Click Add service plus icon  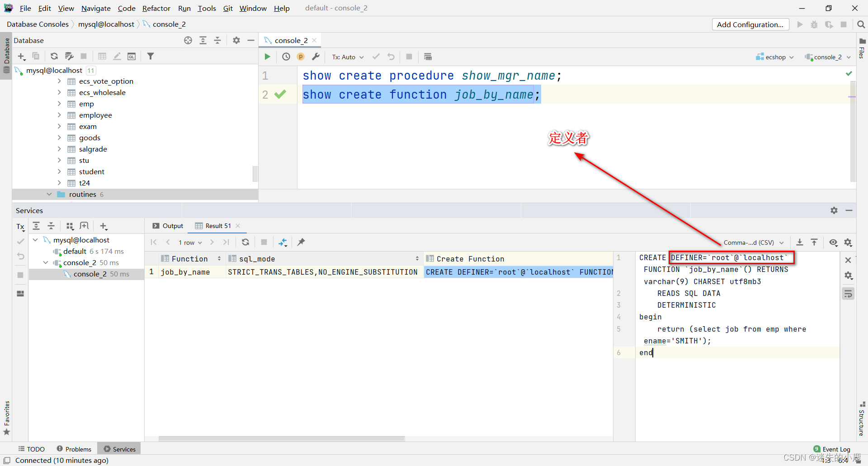[104, 226]
